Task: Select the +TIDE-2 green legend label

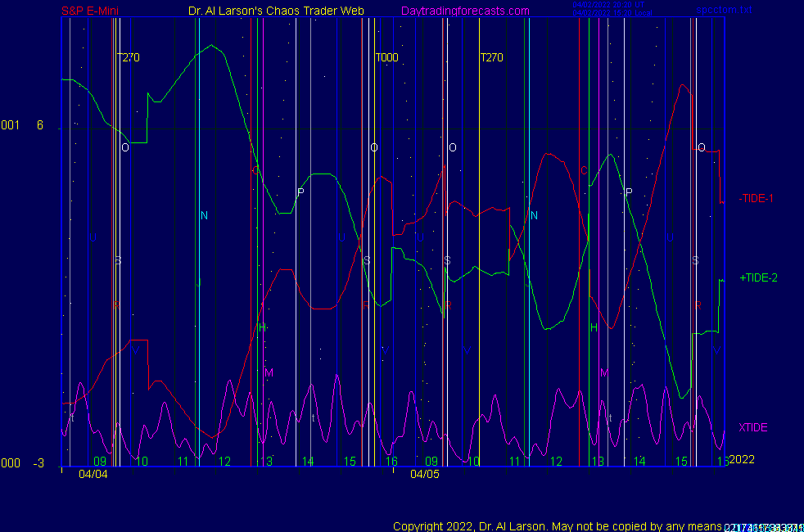Action: point(758,277)
